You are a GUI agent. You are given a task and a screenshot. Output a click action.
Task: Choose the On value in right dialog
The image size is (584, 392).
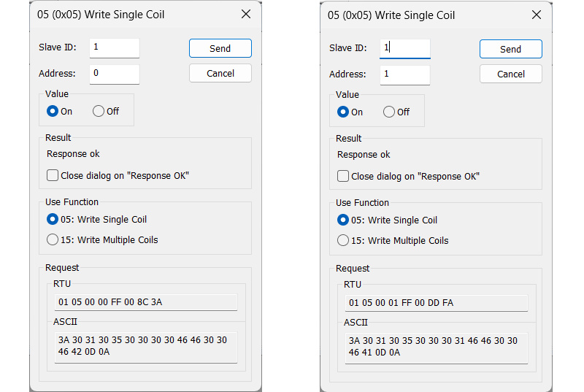343,112
